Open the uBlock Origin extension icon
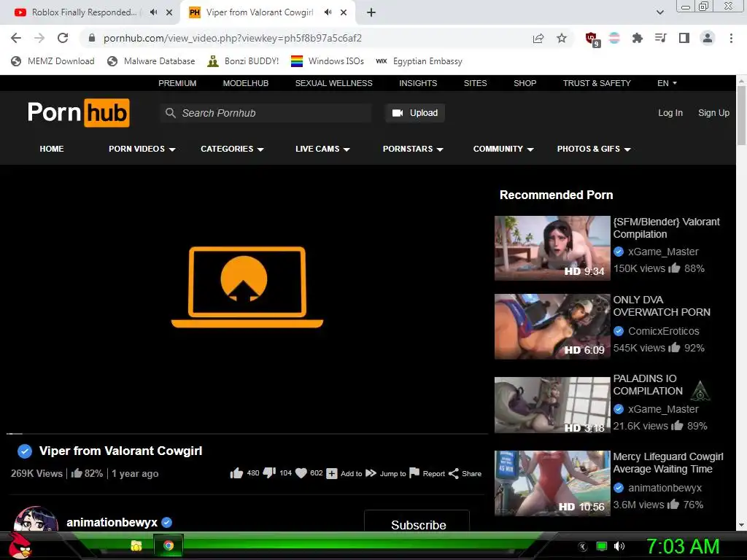 pyautogui.click(x=592, y=39)
